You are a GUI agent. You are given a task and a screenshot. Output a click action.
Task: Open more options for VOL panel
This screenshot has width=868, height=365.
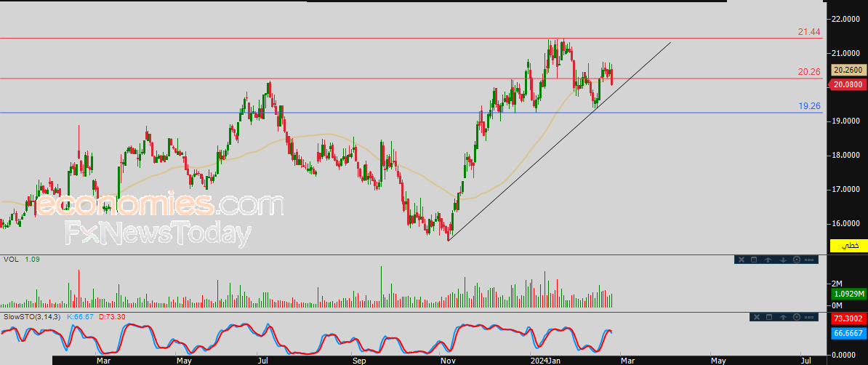pyautogui.click(x=809, y=260)
